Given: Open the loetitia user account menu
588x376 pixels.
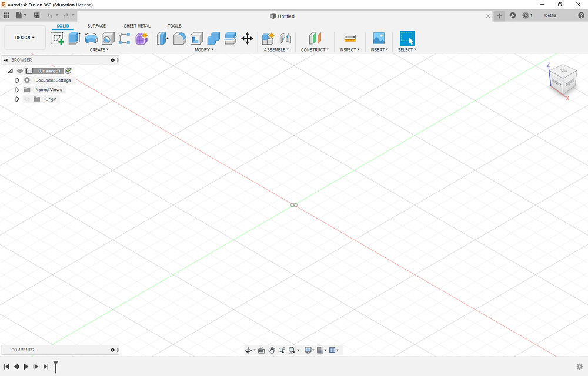Looking at the screenshot, I should point(550,15).
